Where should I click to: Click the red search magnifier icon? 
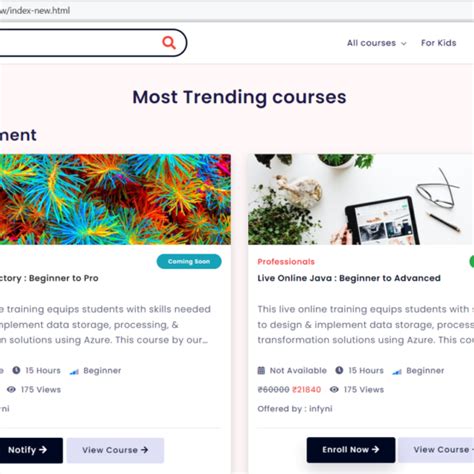pyautogui.click(x=169, y=43)
